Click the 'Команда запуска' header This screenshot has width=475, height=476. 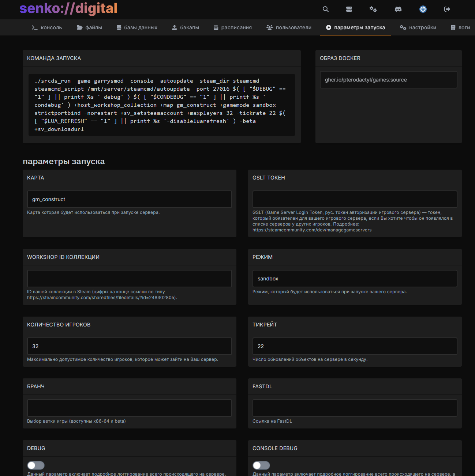[x=54, y=58]
